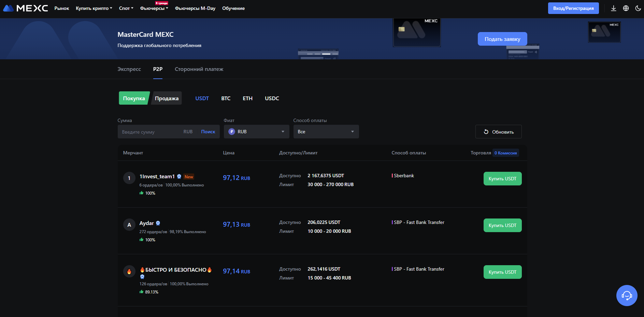The width and height of the screenshot is (644, 317).
Task: Switch to the Экспресс tab
Action: [x=129, y=69]
